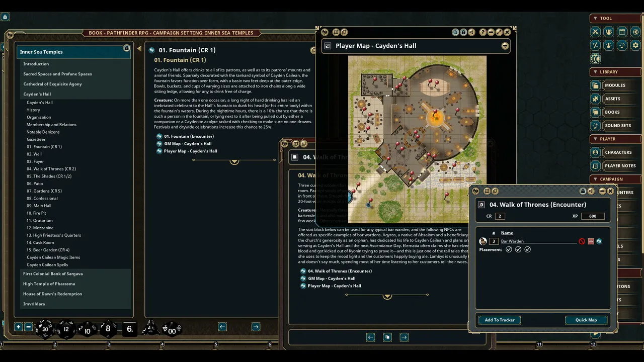Image resolution: width=644 pixels, height=362 pixels.
Task: Click the Bar Warden token portrait
Action: point(483,241)
